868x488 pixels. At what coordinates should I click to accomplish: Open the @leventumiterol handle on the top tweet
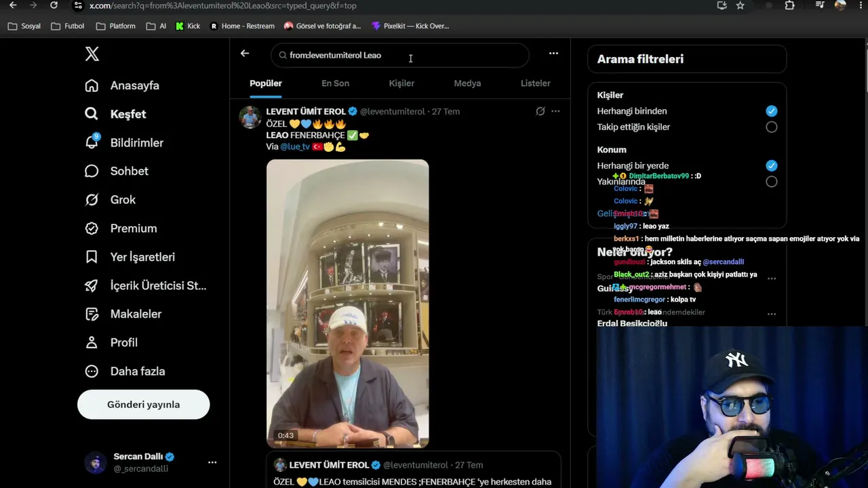tap(393, 111)
